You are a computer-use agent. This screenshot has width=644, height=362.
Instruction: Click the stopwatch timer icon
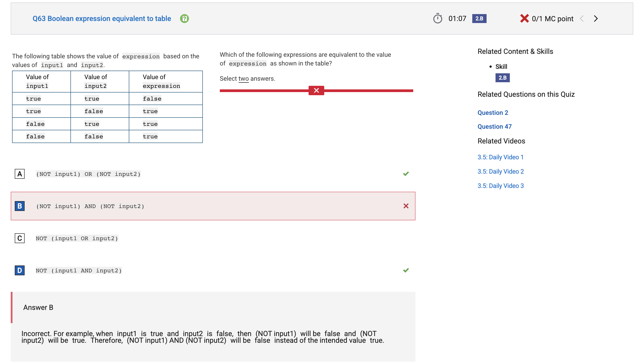438,19
